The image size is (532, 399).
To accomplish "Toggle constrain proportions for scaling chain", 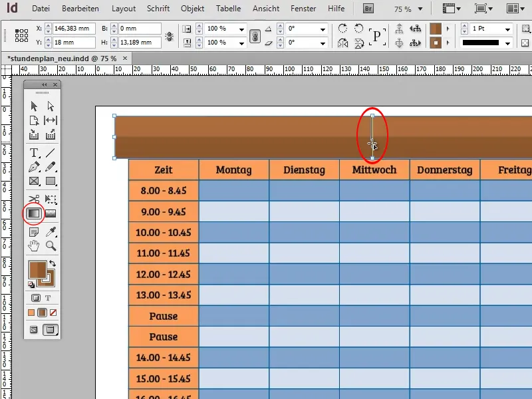I will (x=255, y=36).
